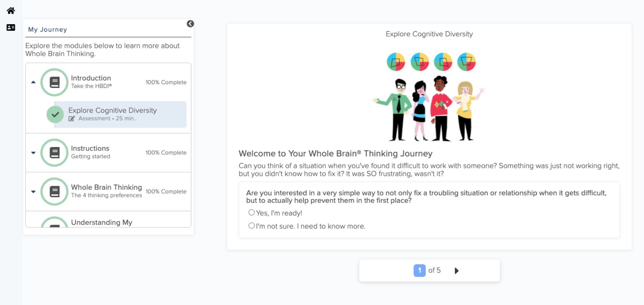This screenshot has height=305, width=644.
Task: Click the Introduction module book icon
Action: tap(55, 82)
